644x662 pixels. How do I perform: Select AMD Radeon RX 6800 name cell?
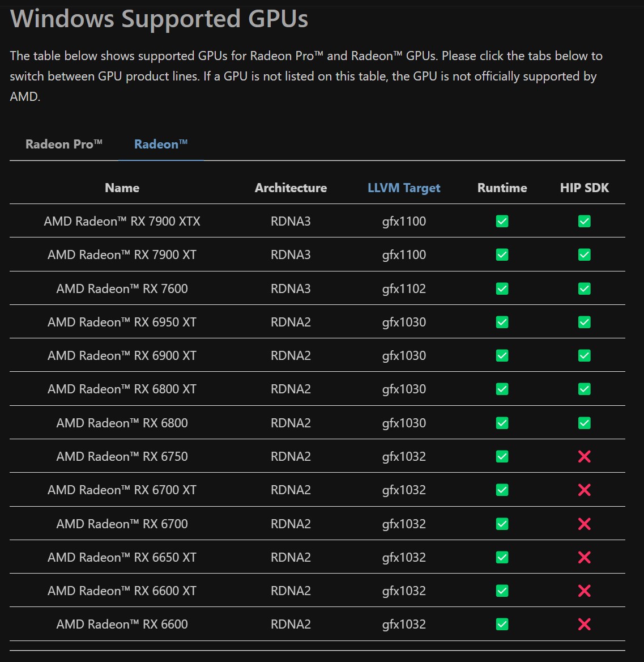[122, 423]
